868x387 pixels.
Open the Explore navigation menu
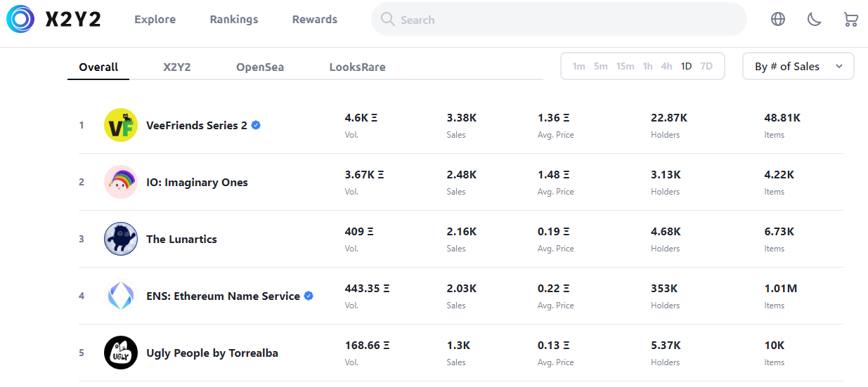[x=155, y=20]
